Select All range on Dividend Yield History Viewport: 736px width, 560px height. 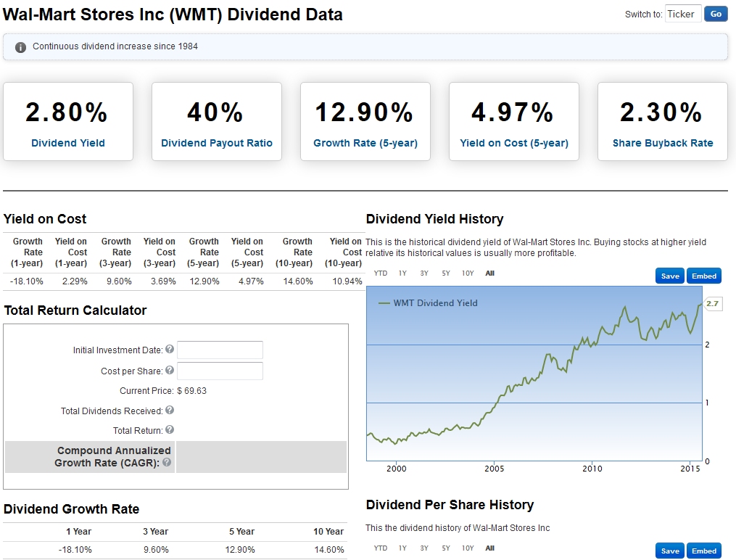[490, 273]
